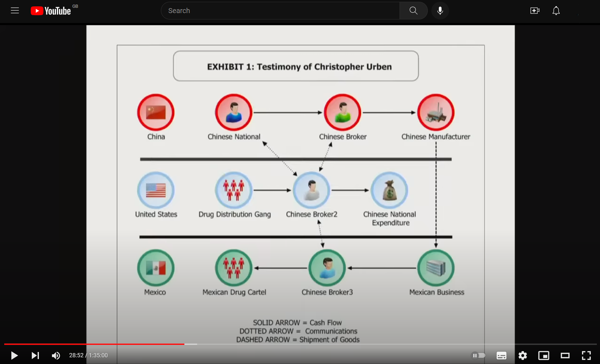The image size is (600, 364).
Task: Click the voice search microphone icon
Action: [440, 11]
